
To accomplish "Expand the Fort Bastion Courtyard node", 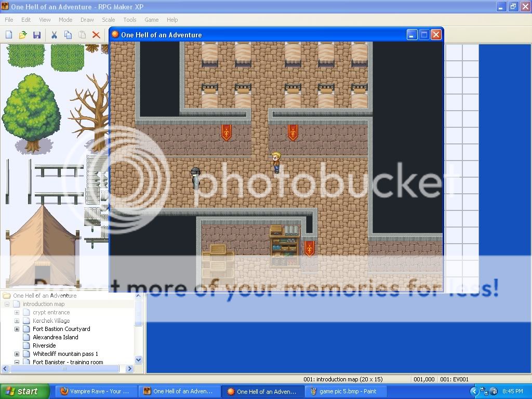I will coord(17,329).
